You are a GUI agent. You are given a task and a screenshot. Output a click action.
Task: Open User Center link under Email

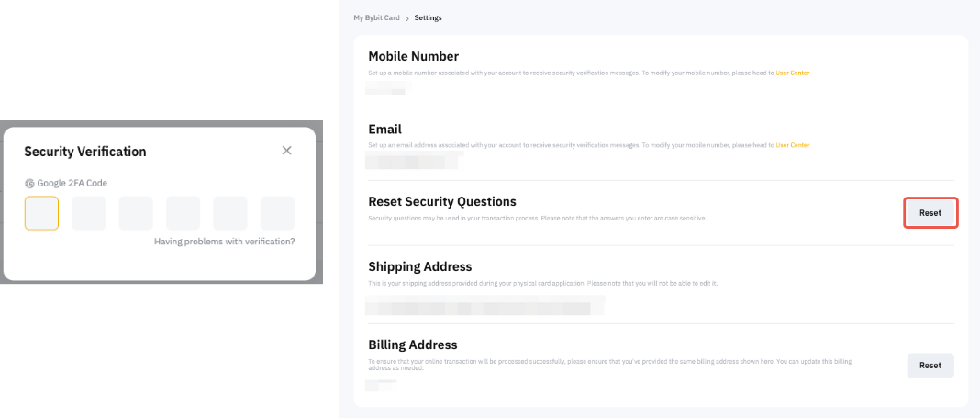pyautogui.click(x=793, y=145)
